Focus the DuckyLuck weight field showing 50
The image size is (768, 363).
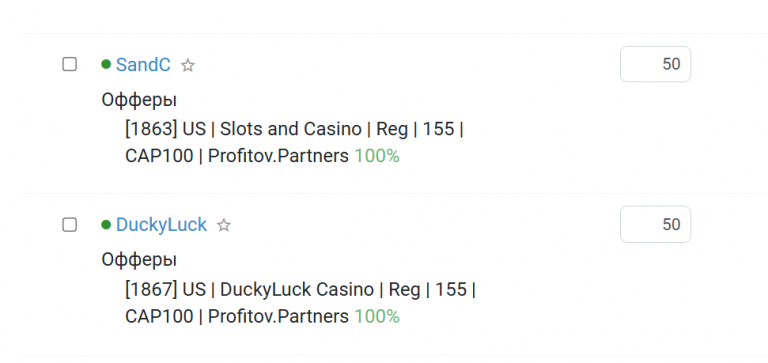click(x=655, y=224)
